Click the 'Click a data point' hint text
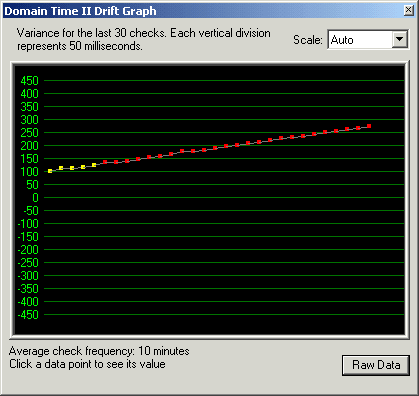Screen dimensions: 419x396 pos(87,364)
